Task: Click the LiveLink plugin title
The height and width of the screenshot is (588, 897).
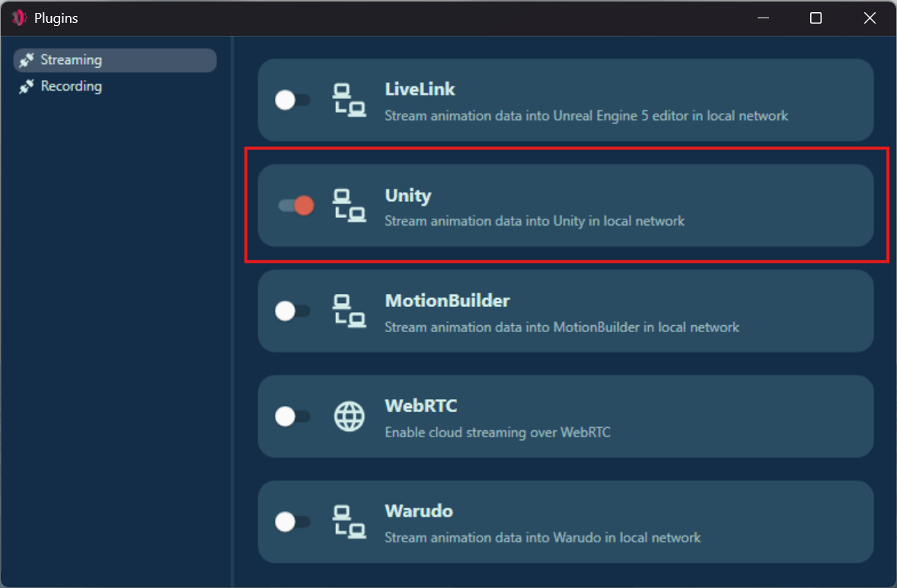Action: [420, 89]
